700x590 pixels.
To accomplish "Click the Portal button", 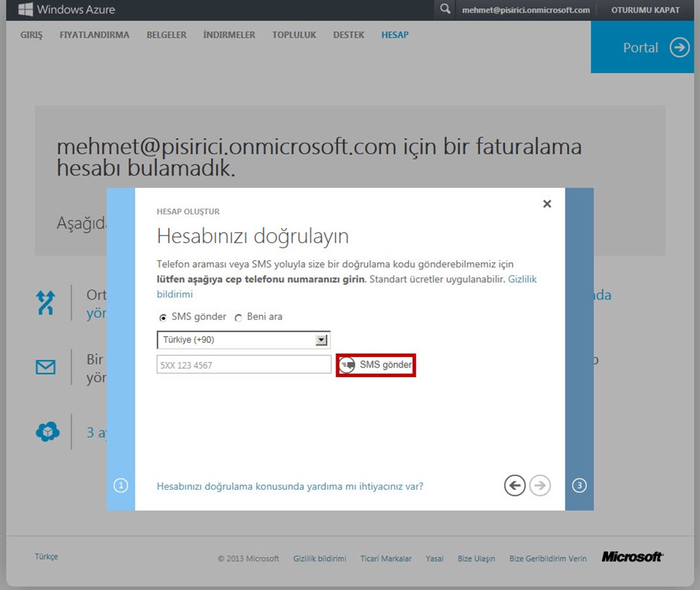I will coord(642,47).
